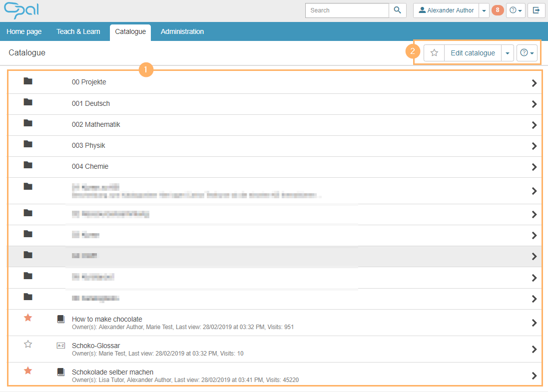This screenshot has height=392, width=548.
Task: Click folder icon for 003 Physik
Action: (28, 144)
